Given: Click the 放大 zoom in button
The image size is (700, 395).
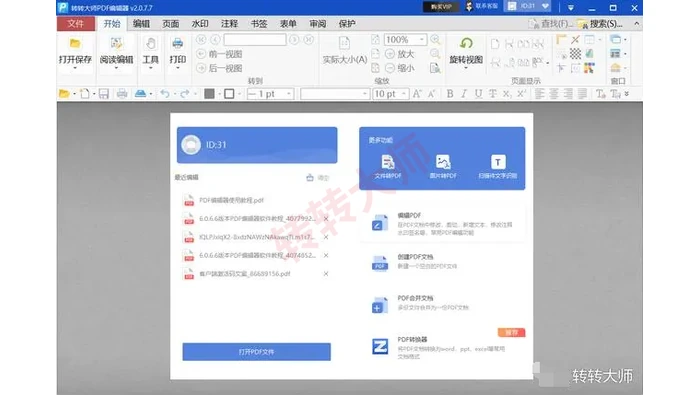Looking at the screenshot, I should (x=400, y=54).
